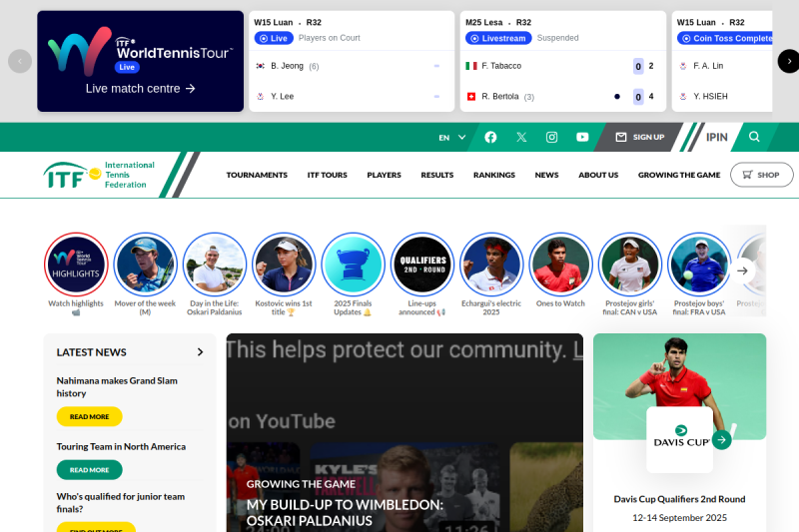Open the PLAYERS menu
Screen dimensions: 799x532
click(385, 175)
